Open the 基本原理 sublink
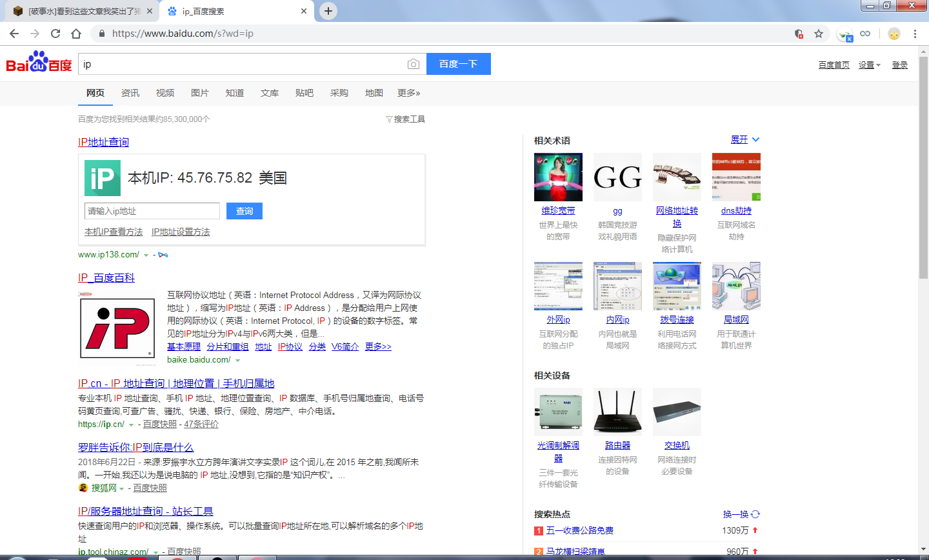 tap(184, 346)
